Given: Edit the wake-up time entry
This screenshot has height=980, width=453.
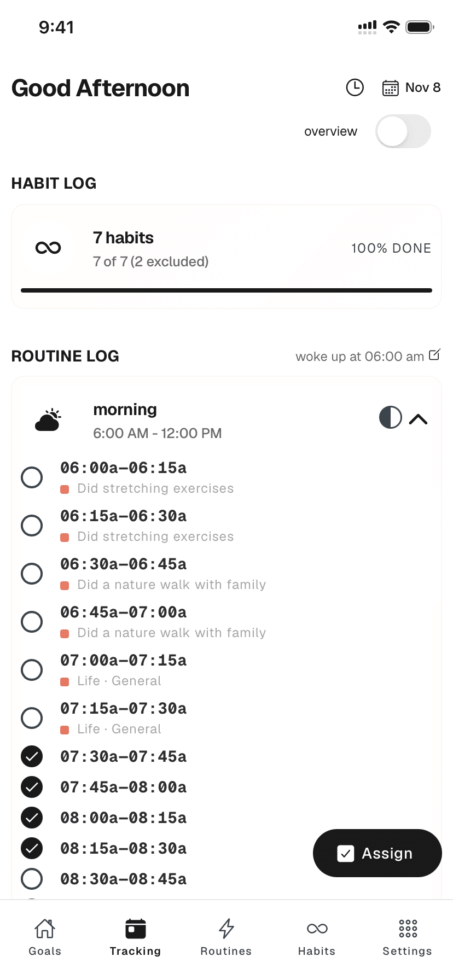Looking at the screenshot, I should point(434,355).
